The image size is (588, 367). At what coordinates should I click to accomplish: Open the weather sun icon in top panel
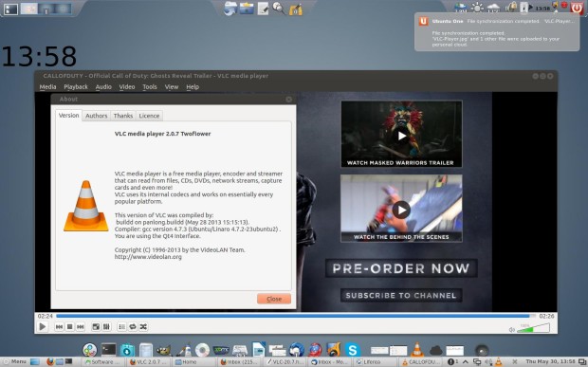point(477,8)
